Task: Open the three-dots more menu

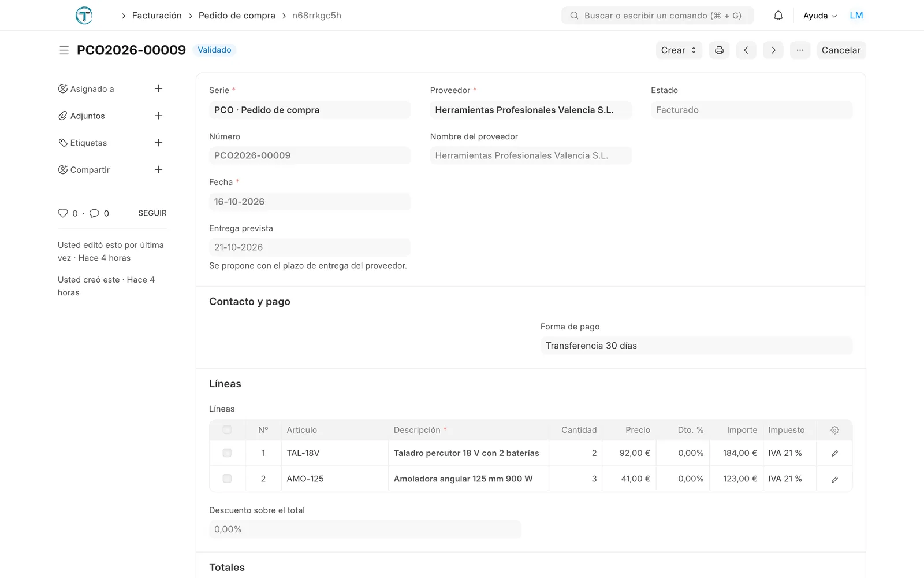Action: (800, 50)
